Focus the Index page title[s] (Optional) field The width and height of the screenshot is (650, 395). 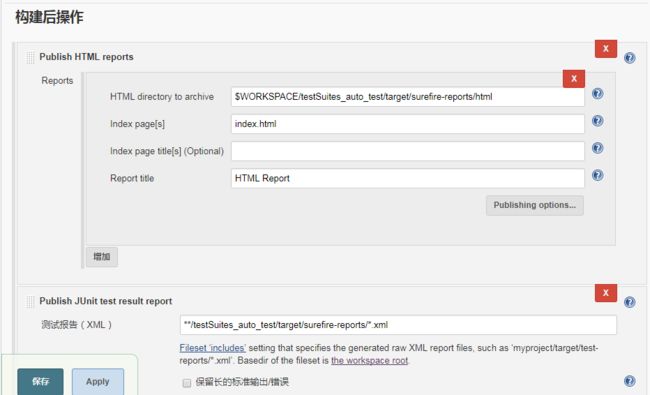[x=408, y=151]
